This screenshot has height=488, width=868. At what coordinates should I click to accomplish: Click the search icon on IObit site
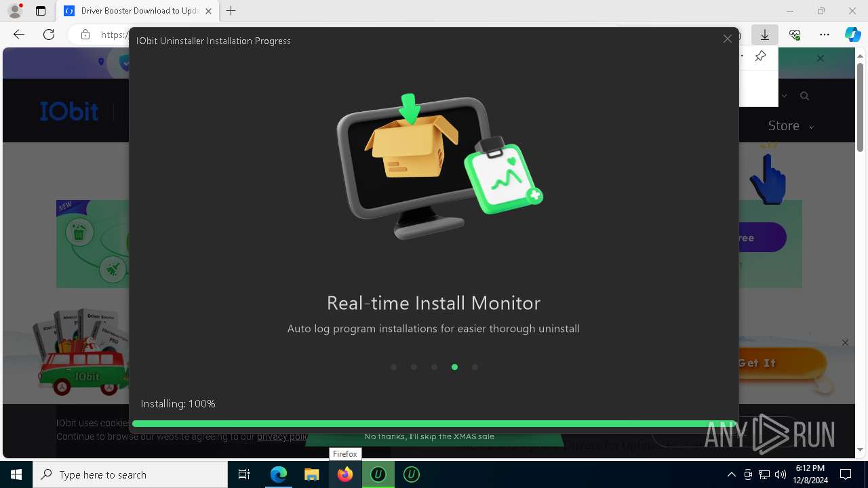804,96
